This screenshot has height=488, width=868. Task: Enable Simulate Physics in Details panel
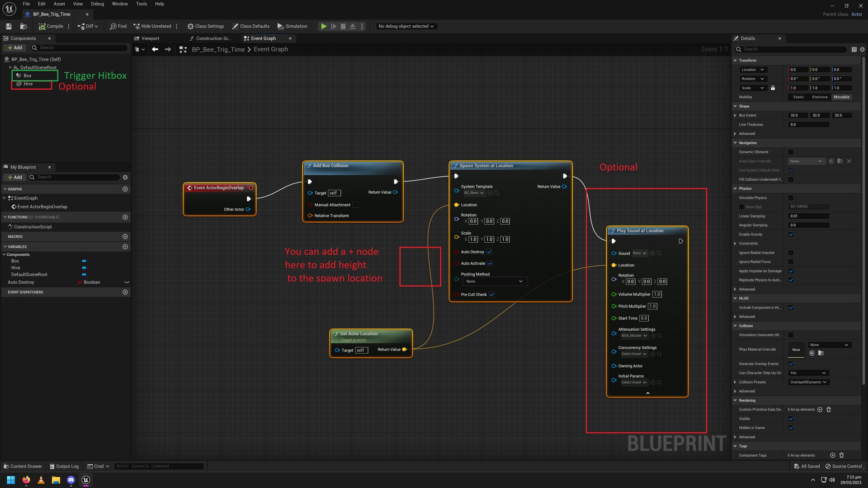[x=791, y=197]
